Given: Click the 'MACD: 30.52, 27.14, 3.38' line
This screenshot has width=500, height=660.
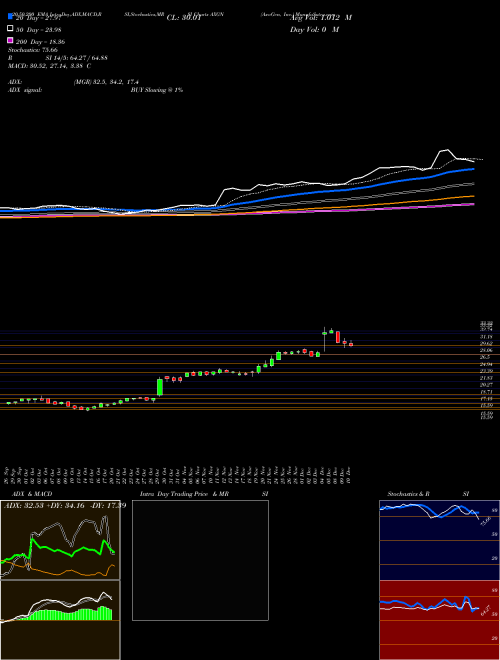Looking at the screenshot, I should 46,66.
